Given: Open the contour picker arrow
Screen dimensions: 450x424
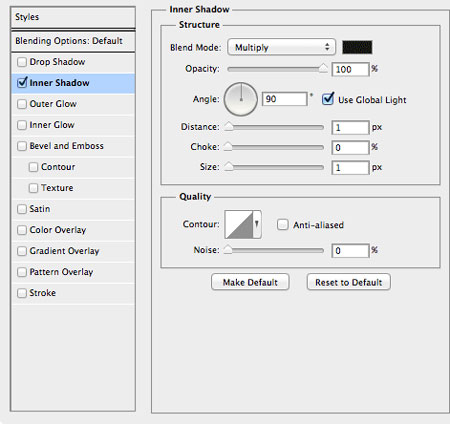Looking at the screenshot, I should coord(257,224).
